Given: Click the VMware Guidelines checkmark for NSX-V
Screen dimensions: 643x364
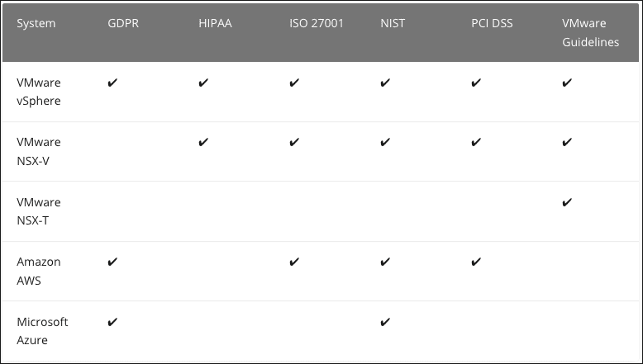Looking at the screenshot, I should [x=566, y=142].
